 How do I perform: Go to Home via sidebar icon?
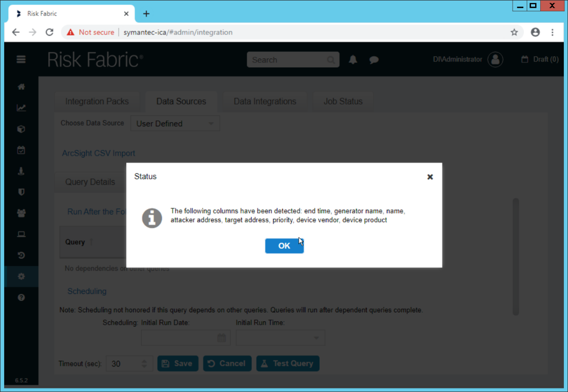21,87
